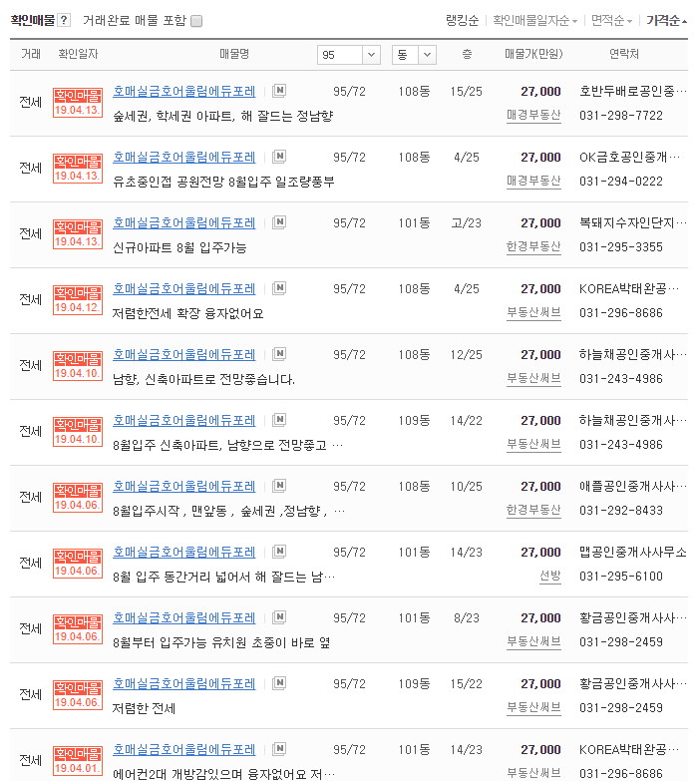Click the N icon in the 저렴한전세 확장 융자없어요 listing
Image resolution: width=700 pixels, height=781 pixels.
[x=279, y=288]
